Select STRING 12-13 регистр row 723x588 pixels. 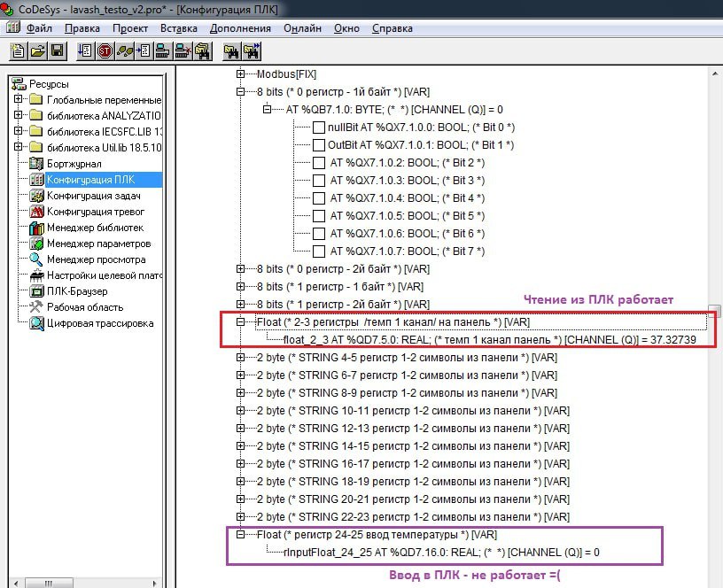(x=413, y=429)
